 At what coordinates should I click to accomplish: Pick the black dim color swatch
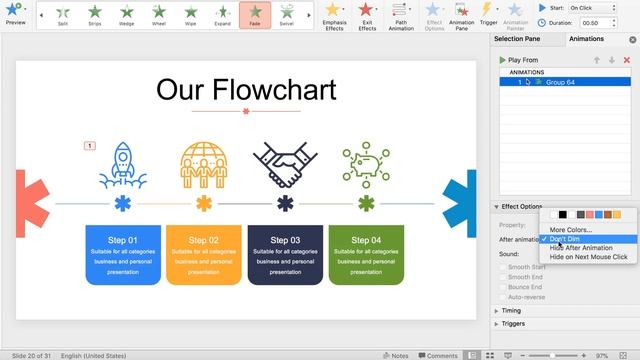point(562,214)
